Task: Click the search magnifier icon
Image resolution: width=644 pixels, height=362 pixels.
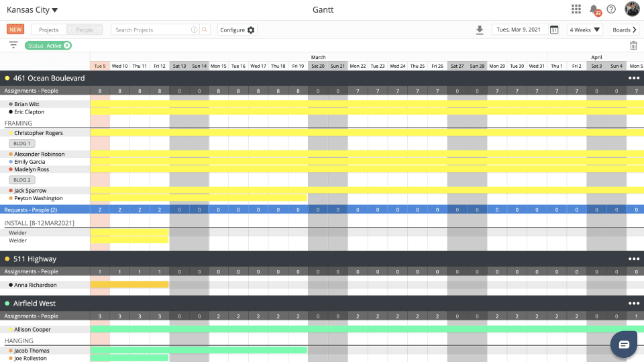Action: coord(205,30)
